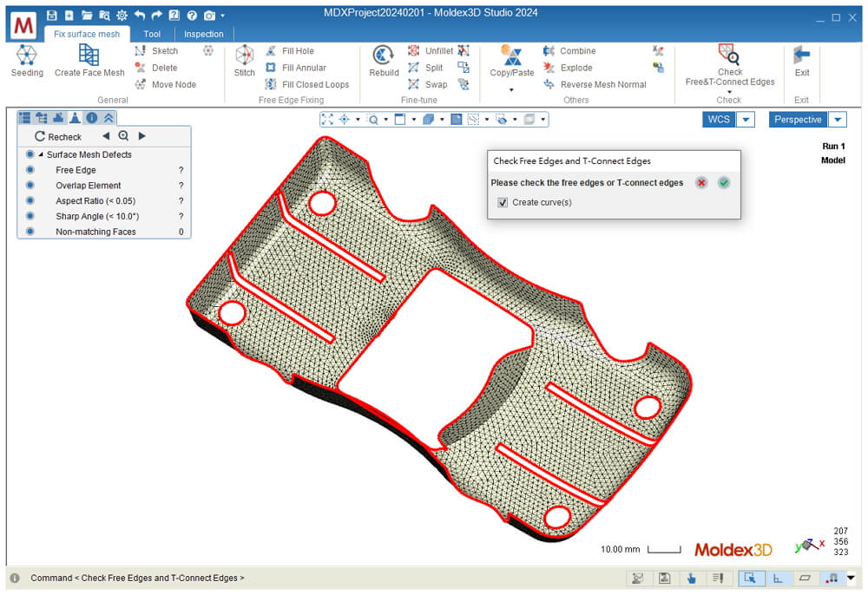This screenshot has height=595, width=868.
Task: Click the Perspective view button
Action: (x=798, y=120)
